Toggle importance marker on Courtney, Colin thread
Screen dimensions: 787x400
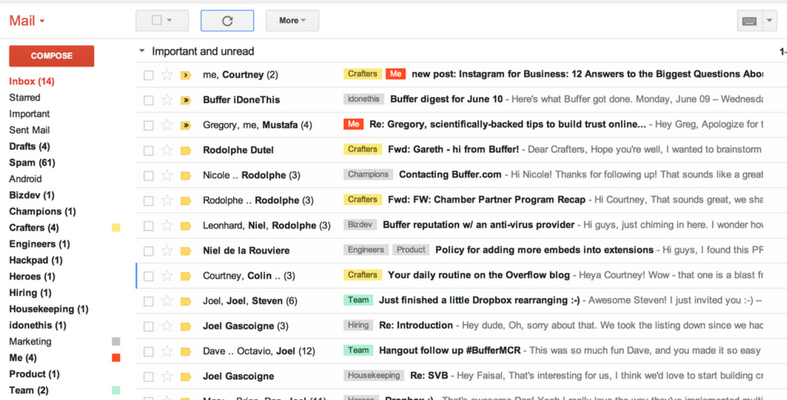tap(186, 276)
